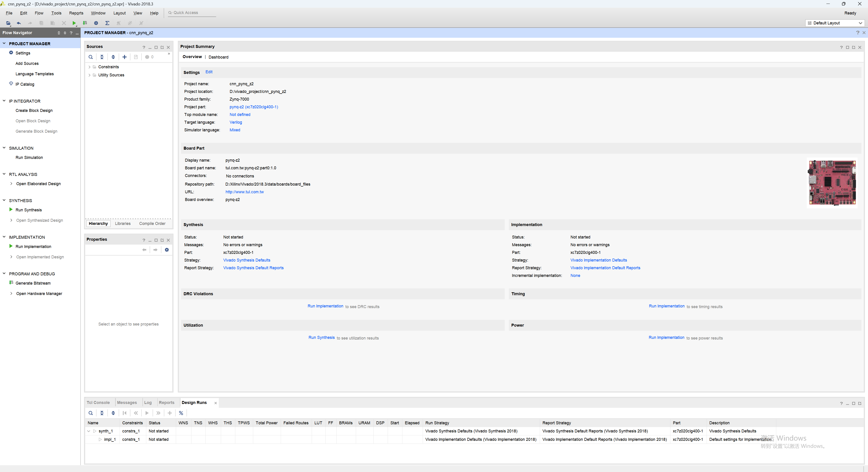Collapse all items in the Flow Navigator
Image resolution: width=868 pixels, height=472 pixels.
tap(59, 33)
